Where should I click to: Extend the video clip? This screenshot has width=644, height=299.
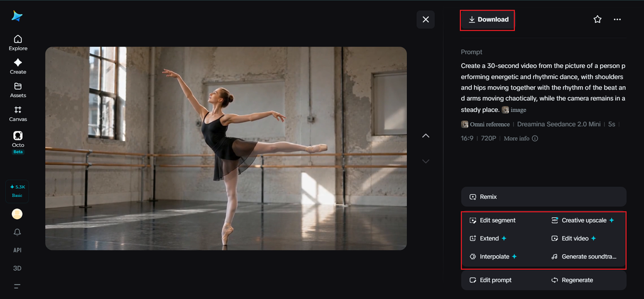click(488, 239)
